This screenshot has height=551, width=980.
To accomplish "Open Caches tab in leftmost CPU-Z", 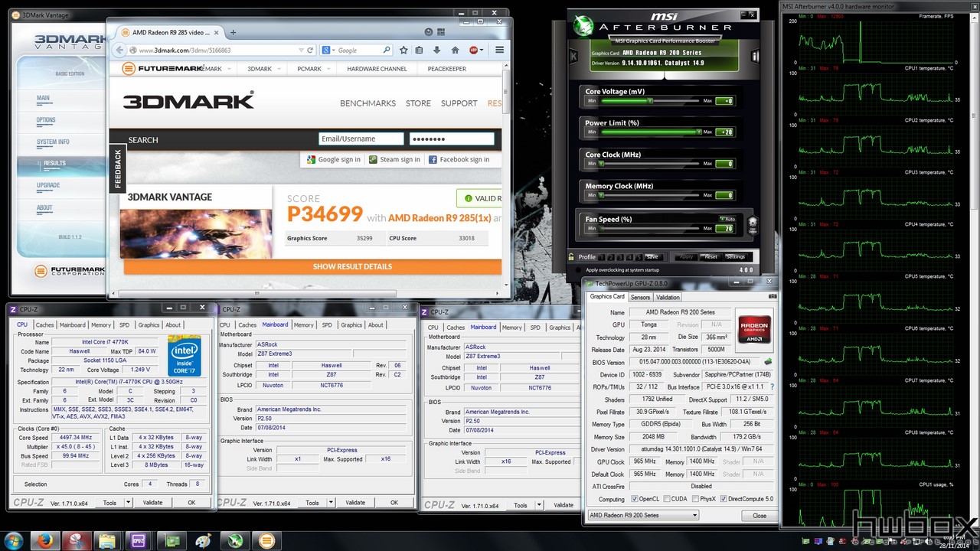I will tap(44, 325).
